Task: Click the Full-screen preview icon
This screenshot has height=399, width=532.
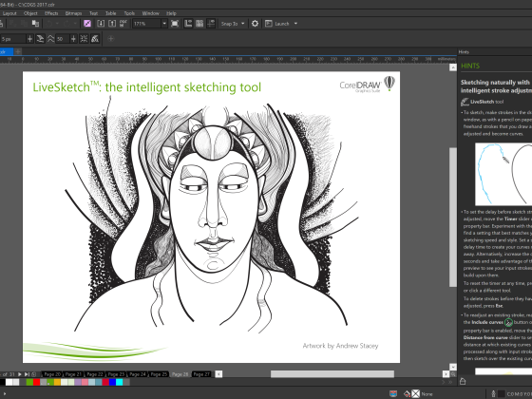Action: pos(175,24)
